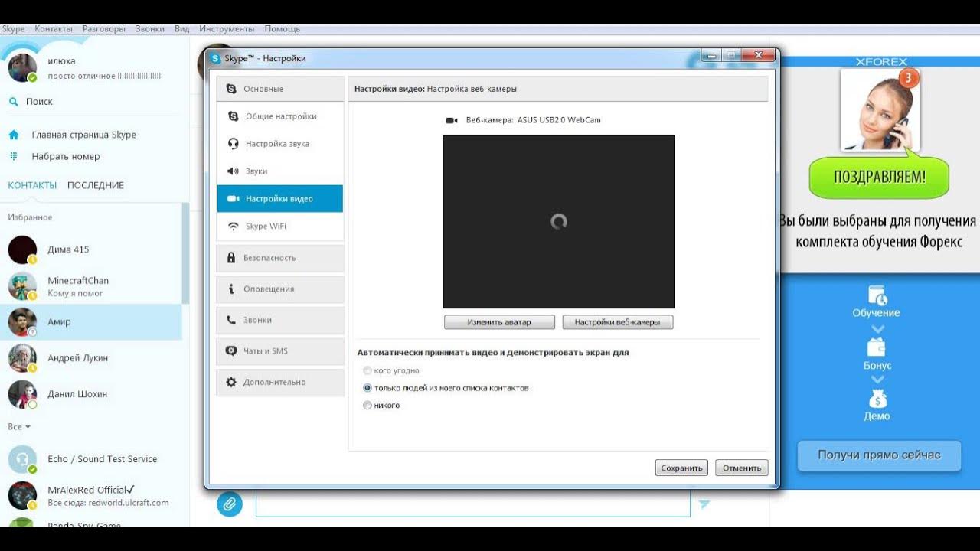Select contact Амир
The width and height of the screenshot is (980, 551).
(91, 322)
